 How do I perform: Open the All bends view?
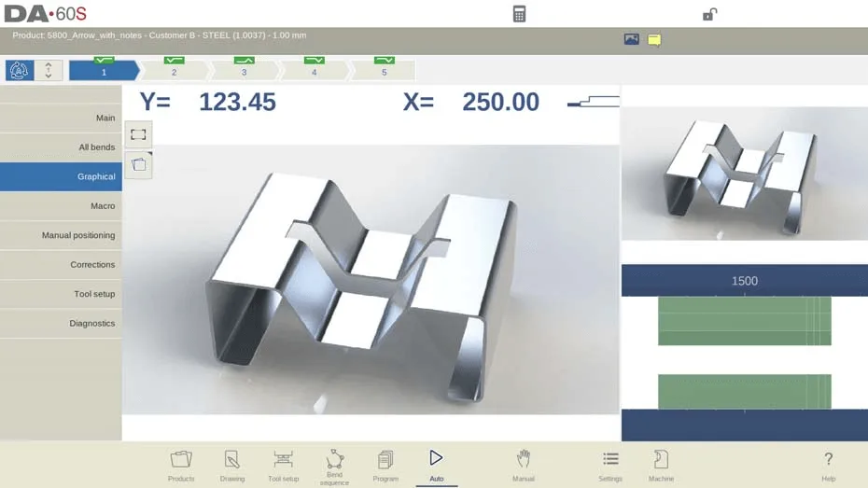click(x=61, y=147)
